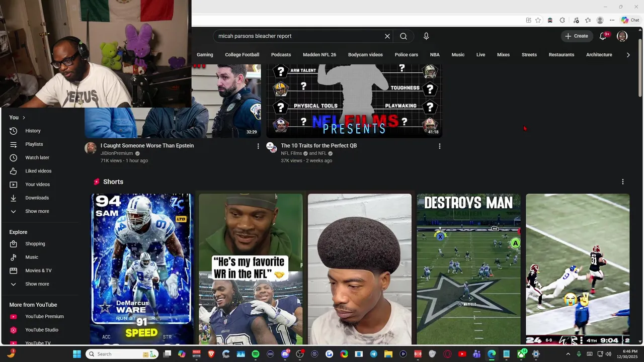Open Movies & TV under Explore

tap(39, 270)
